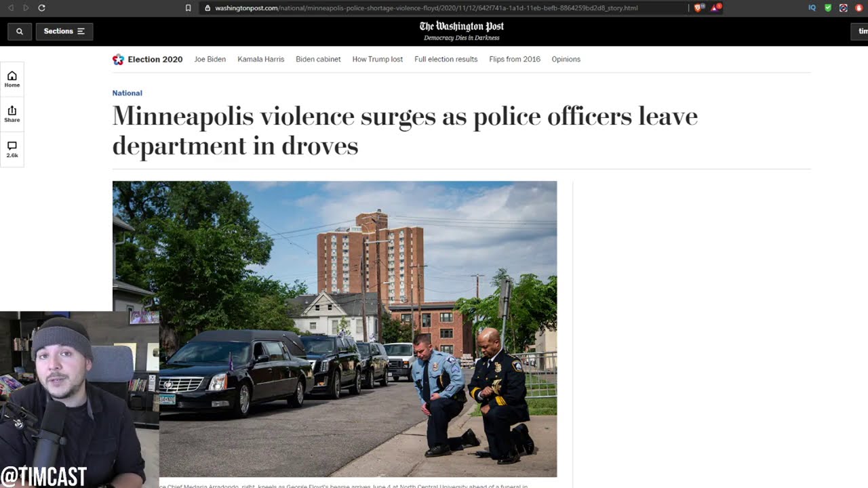The image size is (868, 488).
Task: Click the browser reload icon
Action: coord(41,8)
